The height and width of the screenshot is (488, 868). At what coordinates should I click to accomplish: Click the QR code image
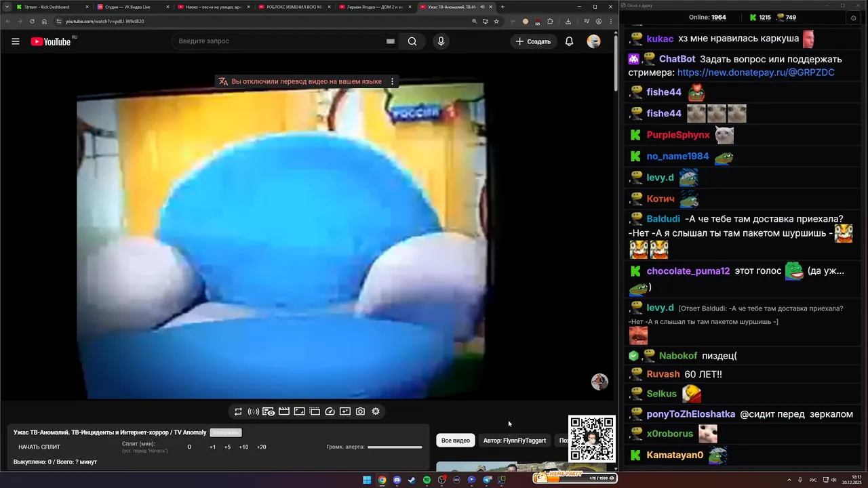click(592, 439)
